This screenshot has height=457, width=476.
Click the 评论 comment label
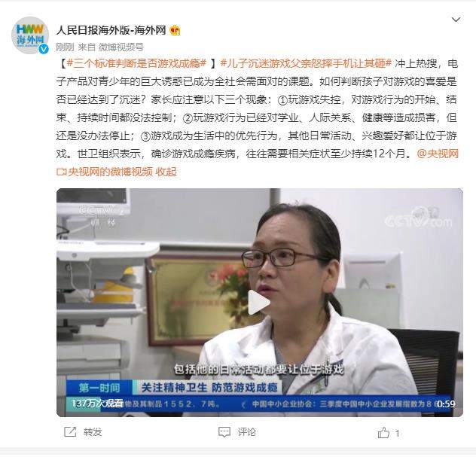pyautogui.click(x=247, y=432)
